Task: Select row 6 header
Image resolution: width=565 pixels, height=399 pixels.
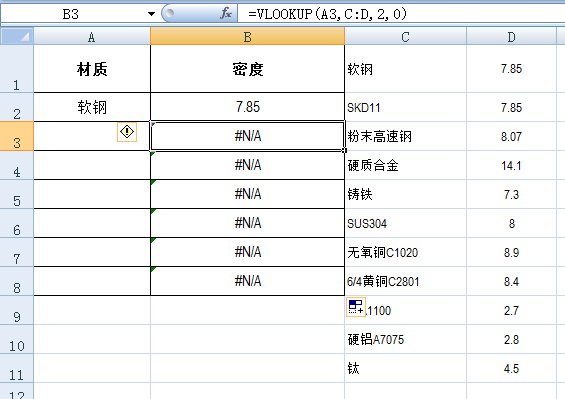Action: click(x=17, y=223)
